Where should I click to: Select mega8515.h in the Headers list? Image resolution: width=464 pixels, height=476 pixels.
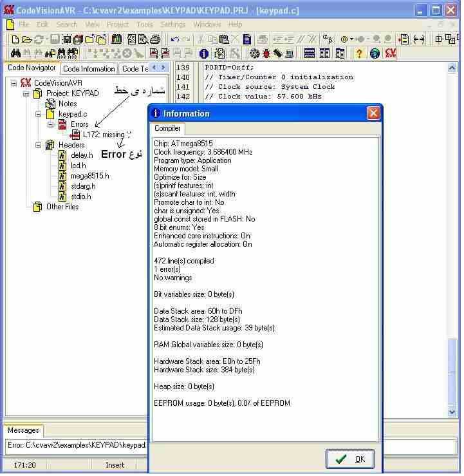(x=89, y=176)
